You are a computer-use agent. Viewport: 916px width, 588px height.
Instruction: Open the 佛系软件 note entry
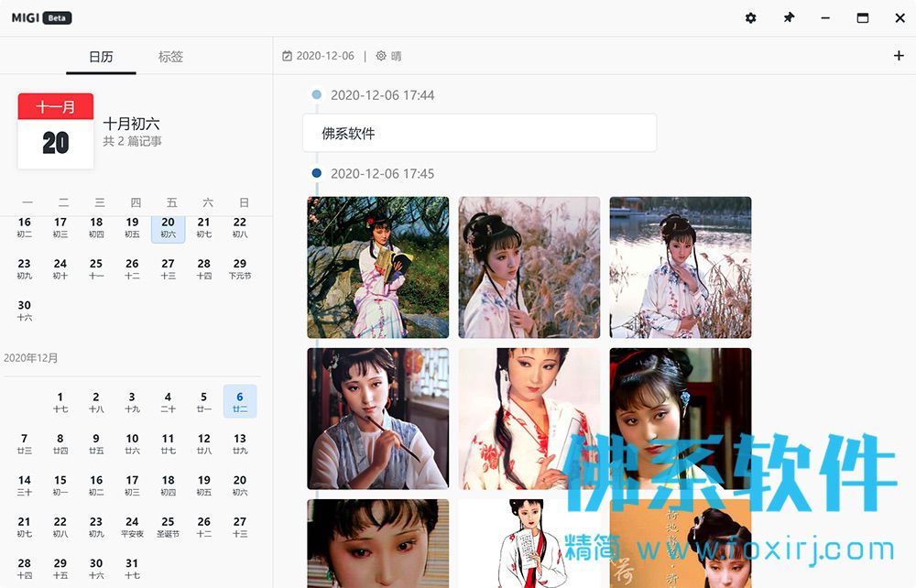click(480, 133)
